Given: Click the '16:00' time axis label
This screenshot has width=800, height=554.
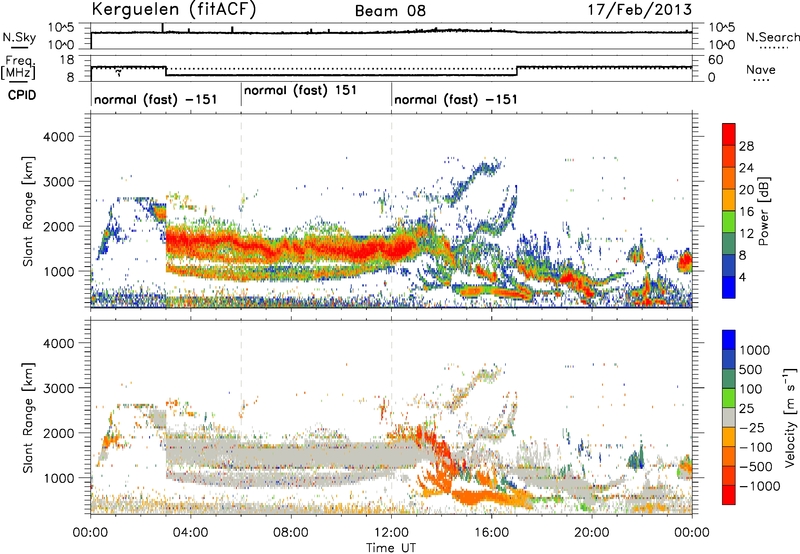Looking at the screenshot, I should [x=491, y=533].
